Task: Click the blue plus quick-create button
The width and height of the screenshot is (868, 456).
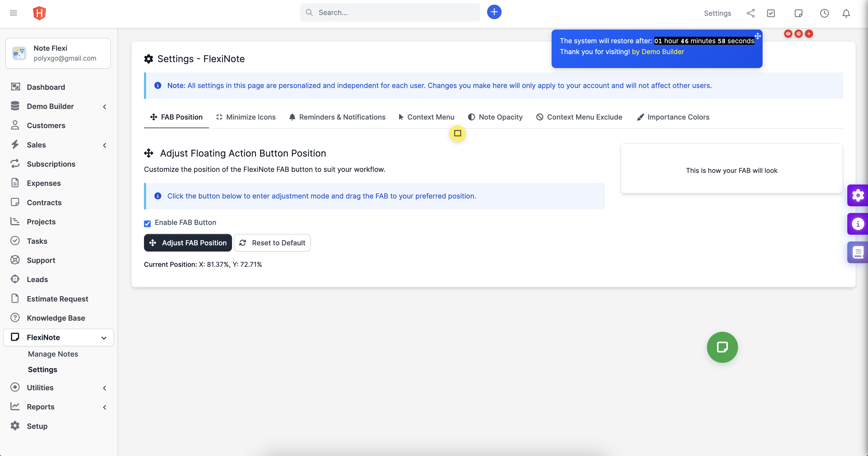Action: click(x=494, y=12)
